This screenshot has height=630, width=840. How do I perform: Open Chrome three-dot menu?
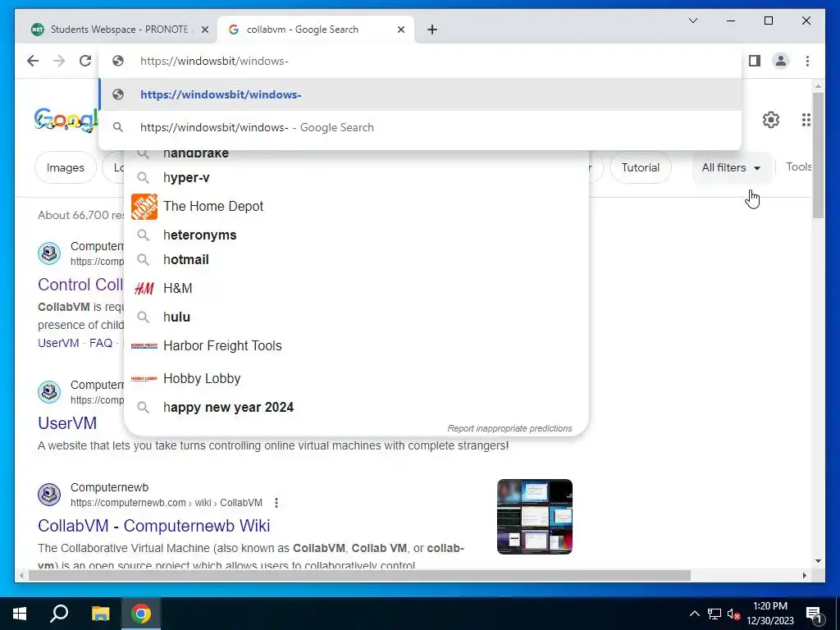(807, 61)
